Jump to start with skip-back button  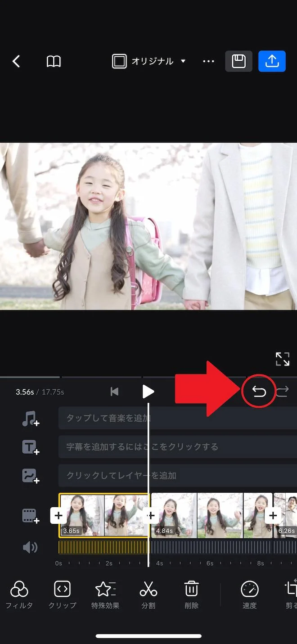pyautogui.click(x=115, y=392)
